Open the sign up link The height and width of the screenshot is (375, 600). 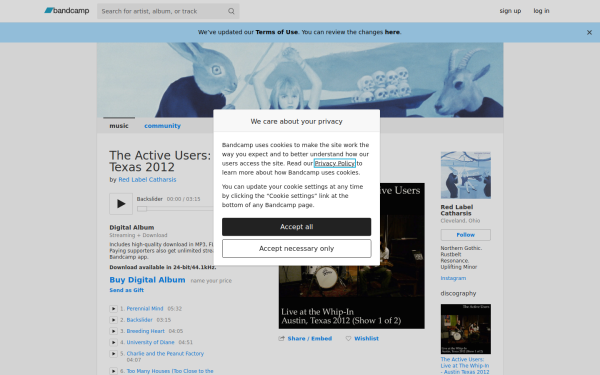[x=510, y=11]
